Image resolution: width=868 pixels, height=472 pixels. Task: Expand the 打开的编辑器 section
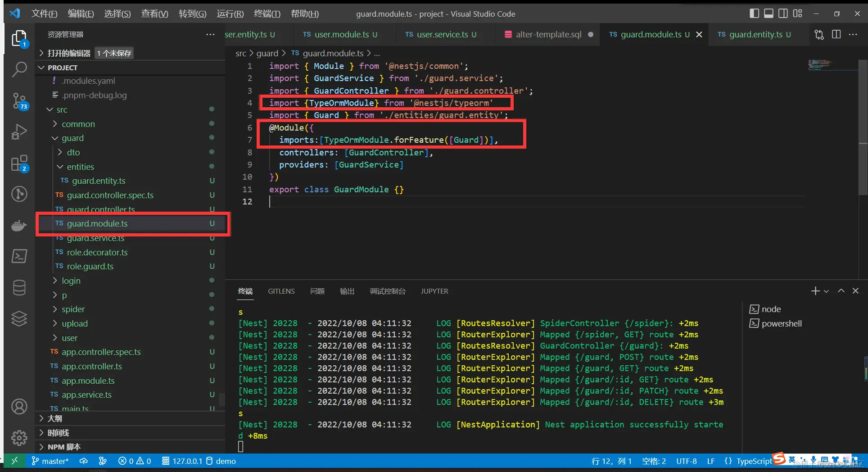tap(131, 53)
